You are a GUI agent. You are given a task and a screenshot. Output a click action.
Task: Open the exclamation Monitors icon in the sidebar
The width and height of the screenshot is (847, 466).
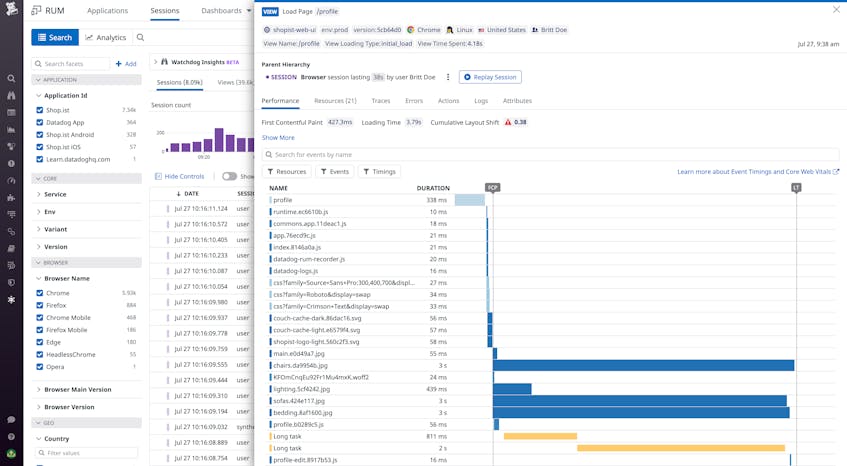[11, 164]
